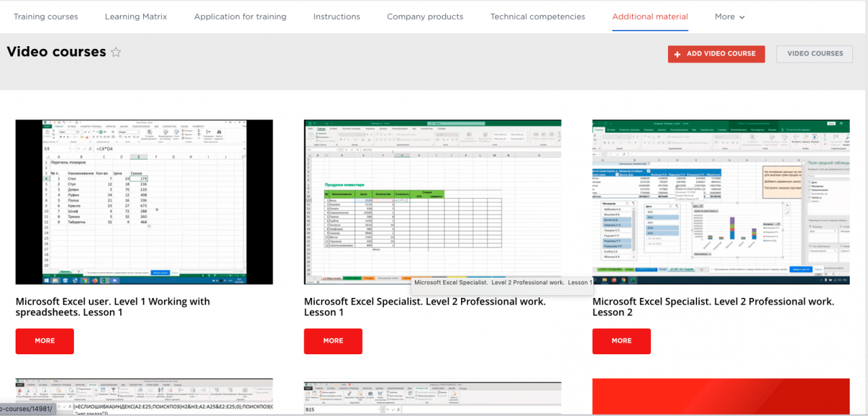Open the solid red course thumbnail in second row
Image resolution: width=868 pixels, height=416 pixels.
(x=721, y=396)
